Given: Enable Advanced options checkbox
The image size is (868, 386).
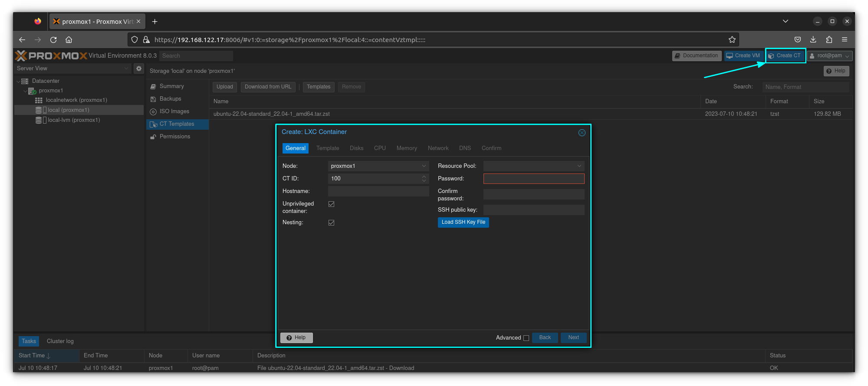Looking at the screenshot, I should coord(526,338).
